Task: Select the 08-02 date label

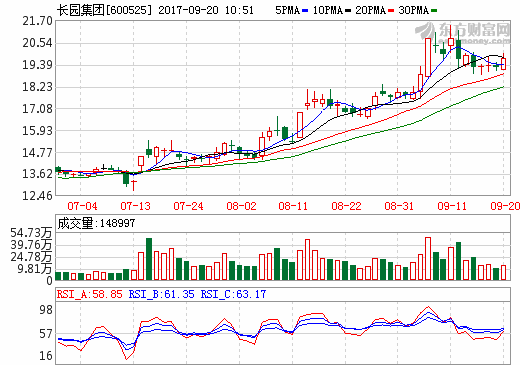Action: 241,206
